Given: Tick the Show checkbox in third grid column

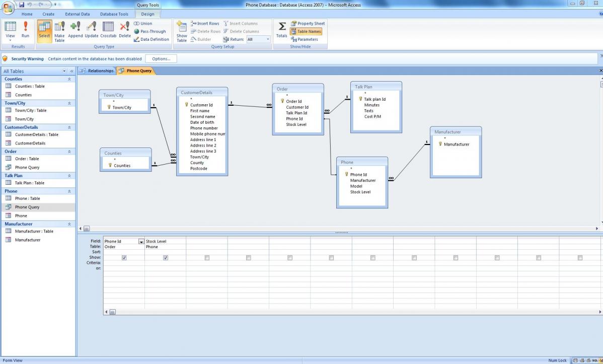Looking at the screenshot, I should [x=207, y=258].
